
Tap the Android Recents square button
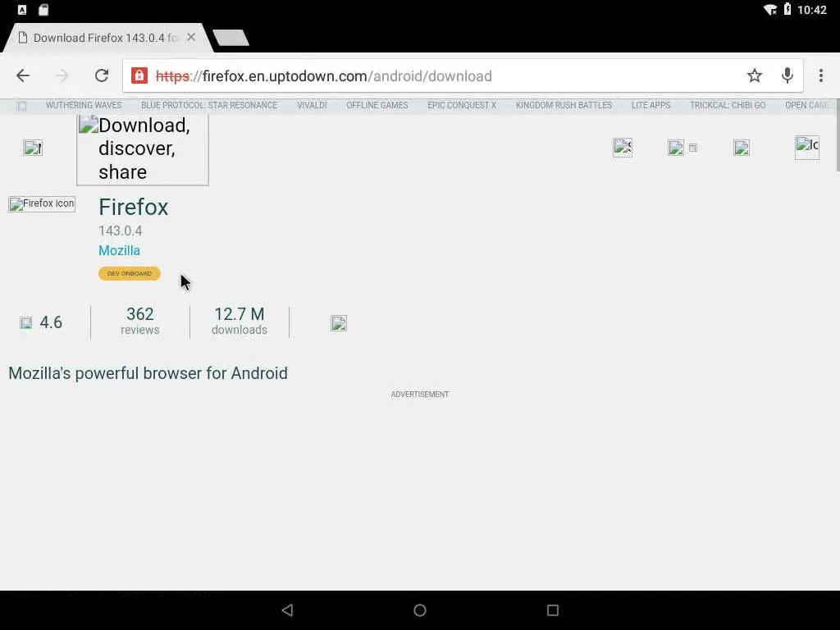[x=553, y=610]
